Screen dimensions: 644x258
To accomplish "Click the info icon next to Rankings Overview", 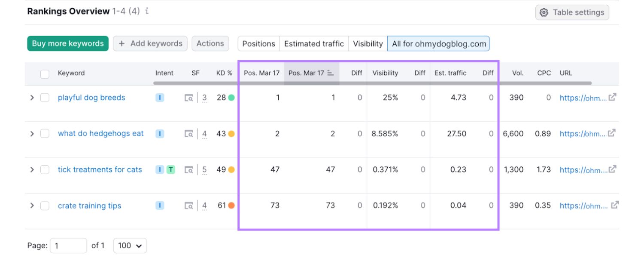I will 147,12.
